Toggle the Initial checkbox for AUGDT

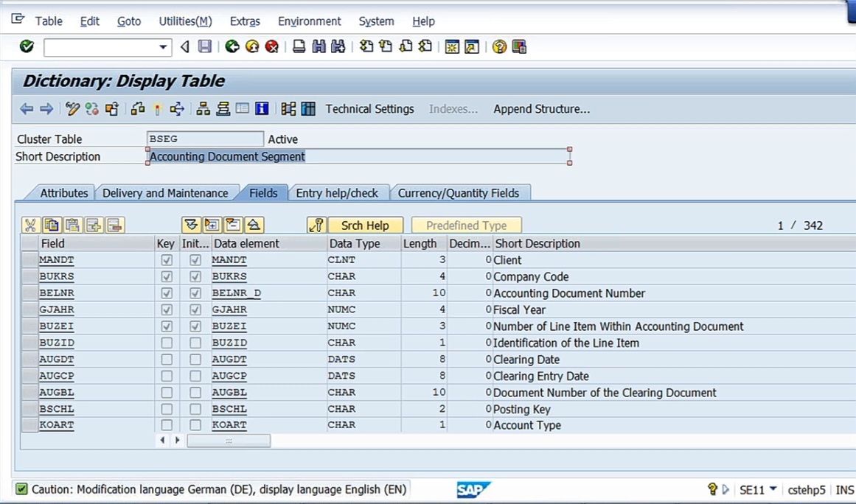[x=195, y=360]
